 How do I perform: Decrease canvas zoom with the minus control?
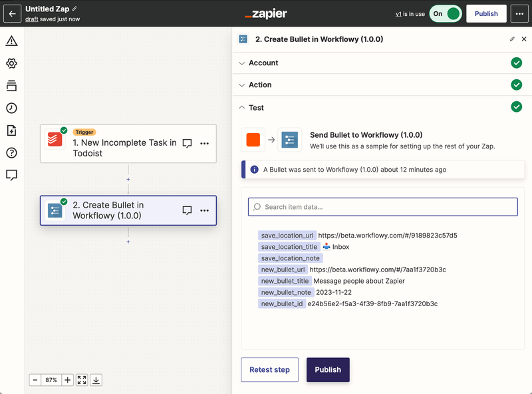(x=35, y=379)
